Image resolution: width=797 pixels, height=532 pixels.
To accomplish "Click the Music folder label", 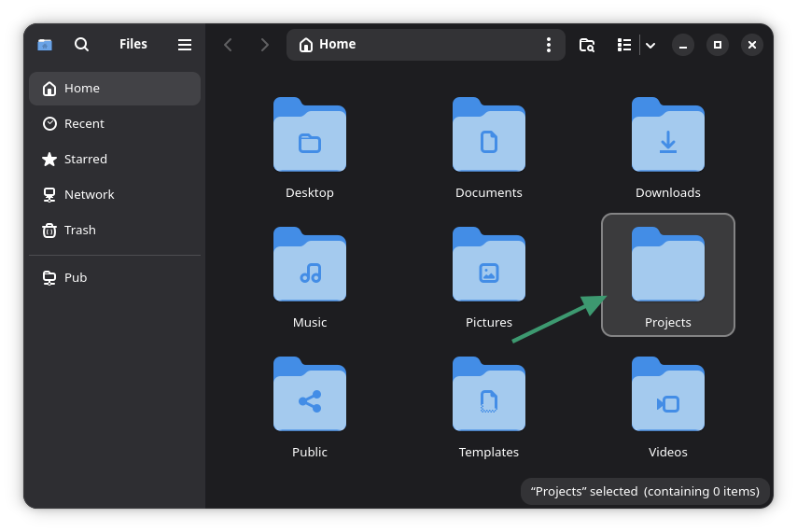I will click(x=310, y=323).
